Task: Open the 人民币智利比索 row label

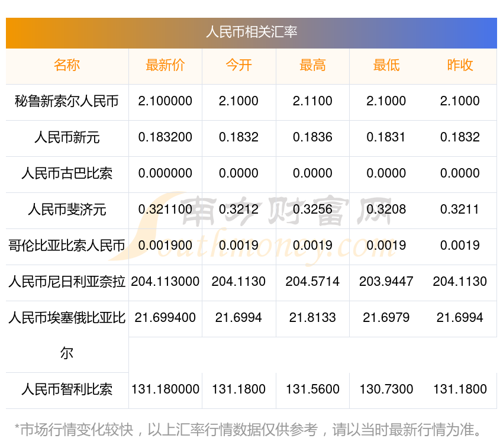Action: point(67,389)
